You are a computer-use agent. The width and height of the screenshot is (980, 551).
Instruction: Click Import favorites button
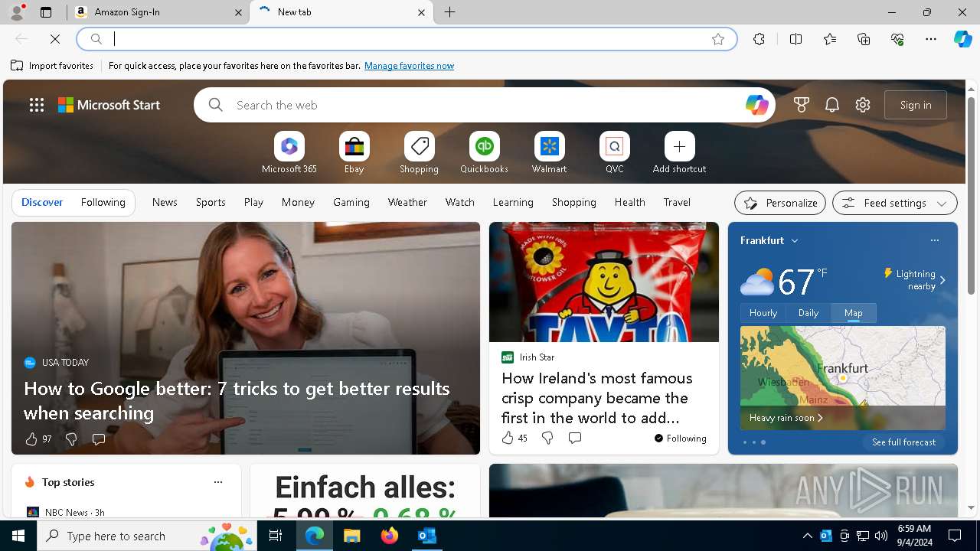click(x=52, y=66)
